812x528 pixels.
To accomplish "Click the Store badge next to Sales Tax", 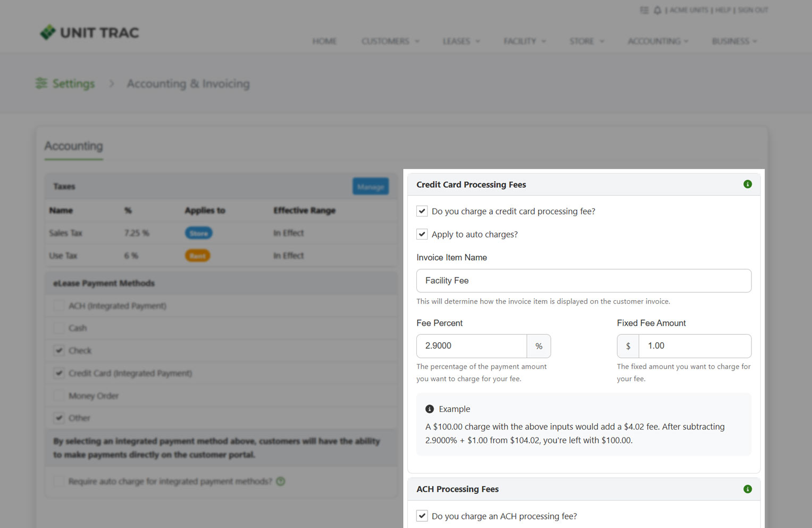I will tap(198, 233).
